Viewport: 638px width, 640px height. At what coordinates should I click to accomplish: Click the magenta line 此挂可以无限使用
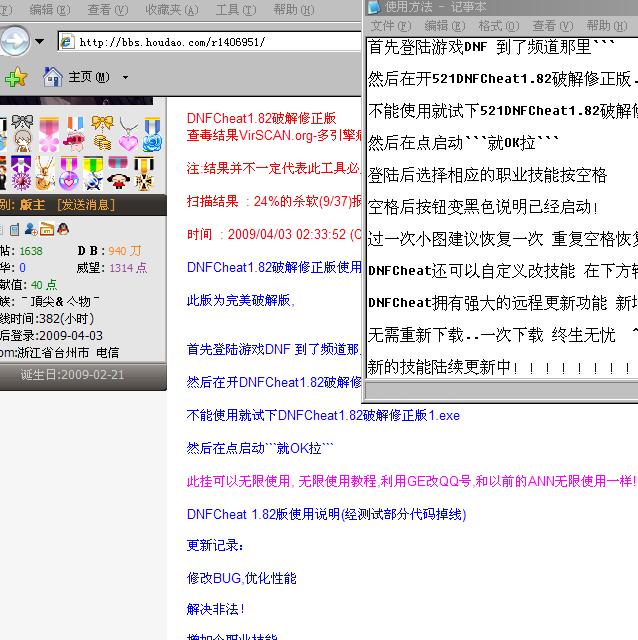(x=411, y=481)
